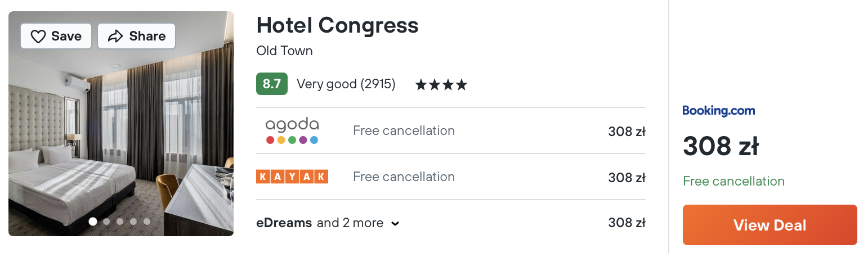Jump to the fifth photo carousel dot
868x253 pixels.
pos(147,222)
